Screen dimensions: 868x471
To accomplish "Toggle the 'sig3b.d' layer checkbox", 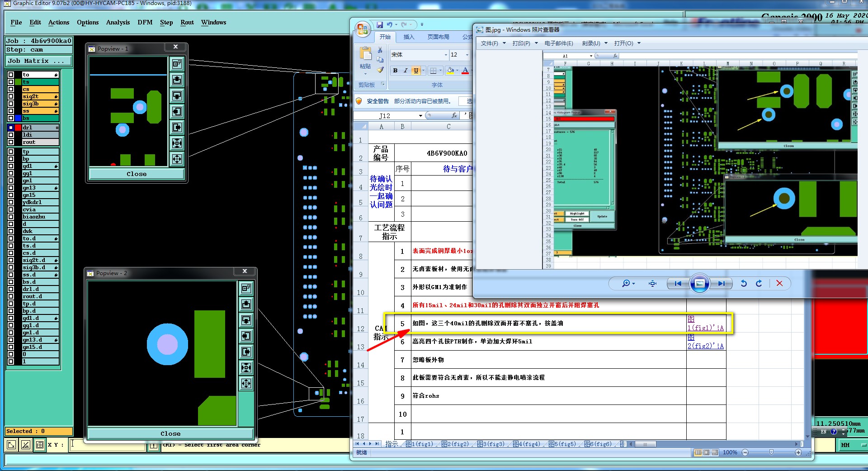I will pos(10,267).
